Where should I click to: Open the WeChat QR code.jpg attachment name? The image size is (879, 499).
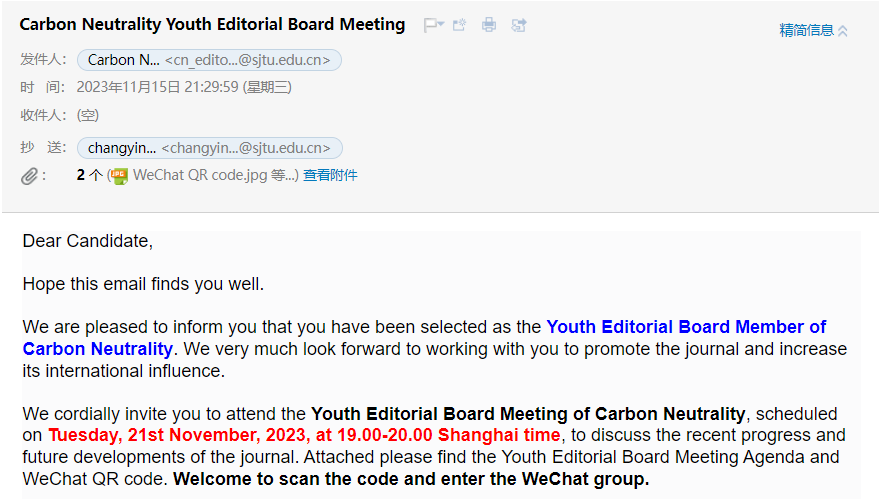point(200,176)
